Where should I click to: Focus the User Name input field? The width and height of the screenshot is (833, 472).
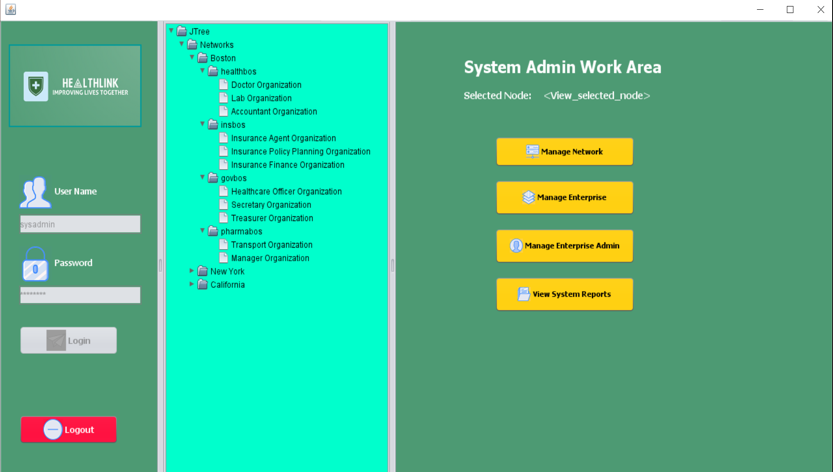pyautogui.click(x=80, y=225)
